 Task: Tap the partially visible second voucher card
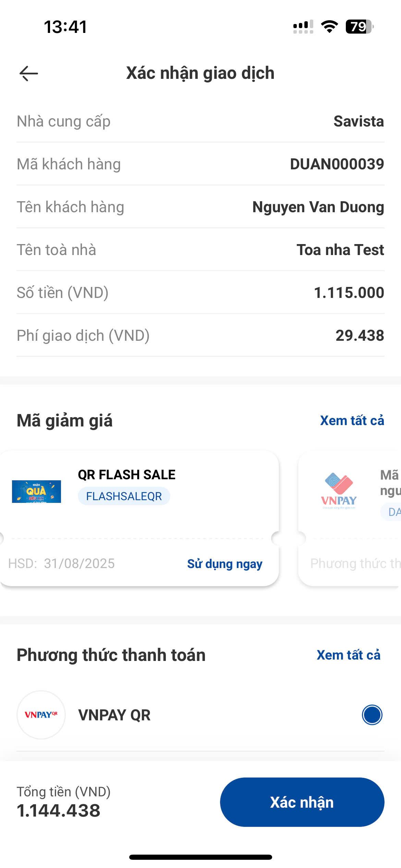coord(350,518)
